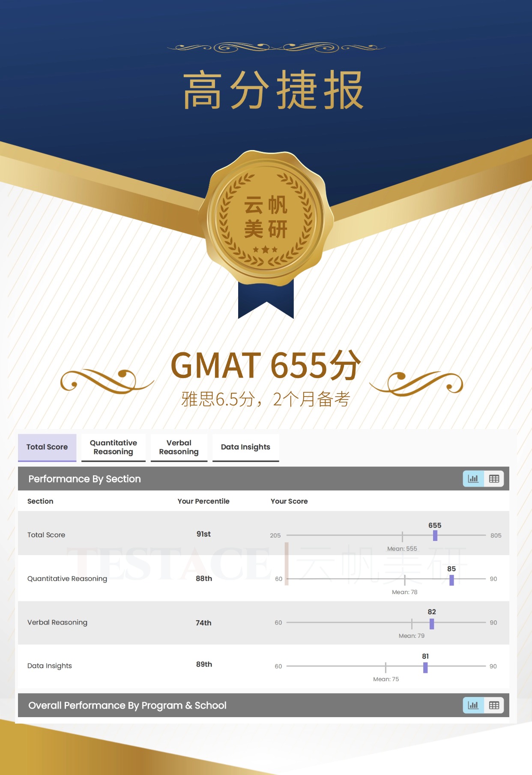This screenshot has width=532, height=775.
Task: Click the 805 maximum on Total Score scale
Action: point(496,535)
